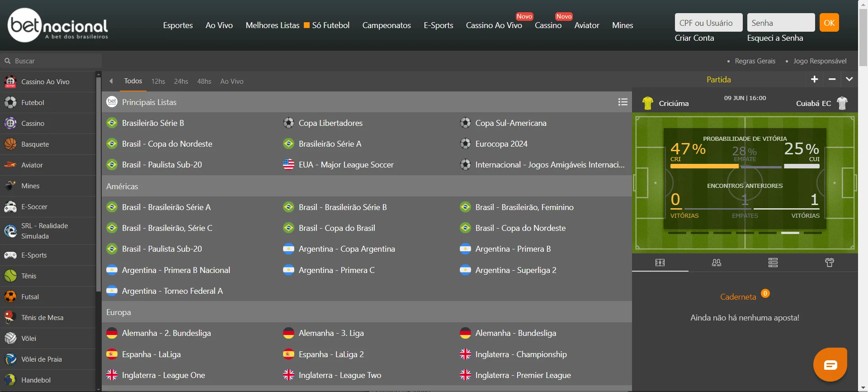This screenshot has width=868, height=392.
Task: Open the Melhores Listas top menu
Action: [273, 25]
